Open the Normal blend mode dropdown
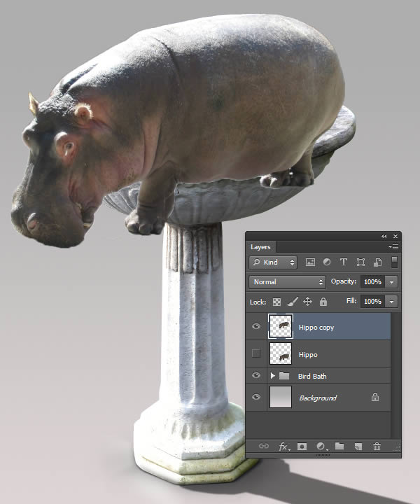 (x=287, y=282)
